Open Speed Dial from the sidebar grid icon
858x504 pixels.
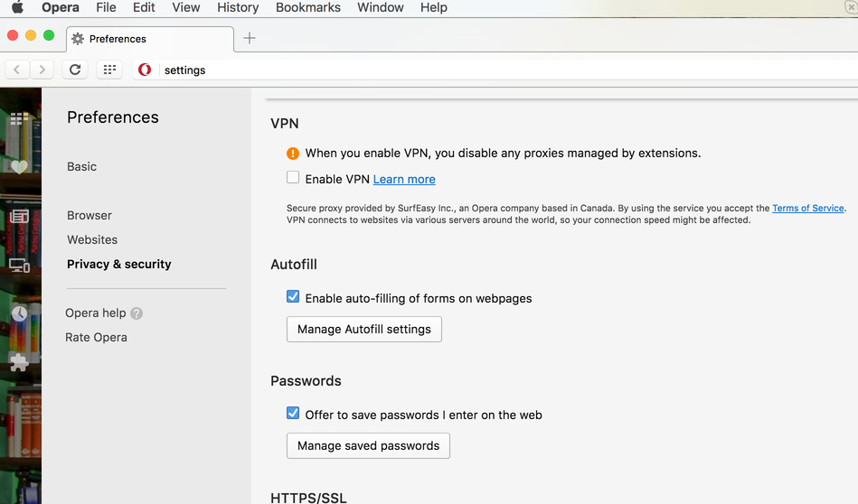pos(19,119)
